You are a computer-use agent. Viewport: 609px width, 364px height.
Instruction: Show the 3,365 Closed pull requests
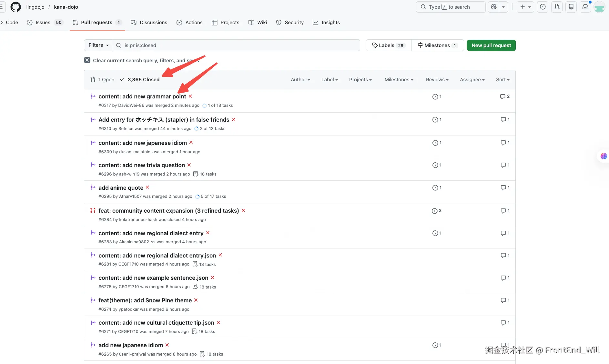(x=140, y=79)
